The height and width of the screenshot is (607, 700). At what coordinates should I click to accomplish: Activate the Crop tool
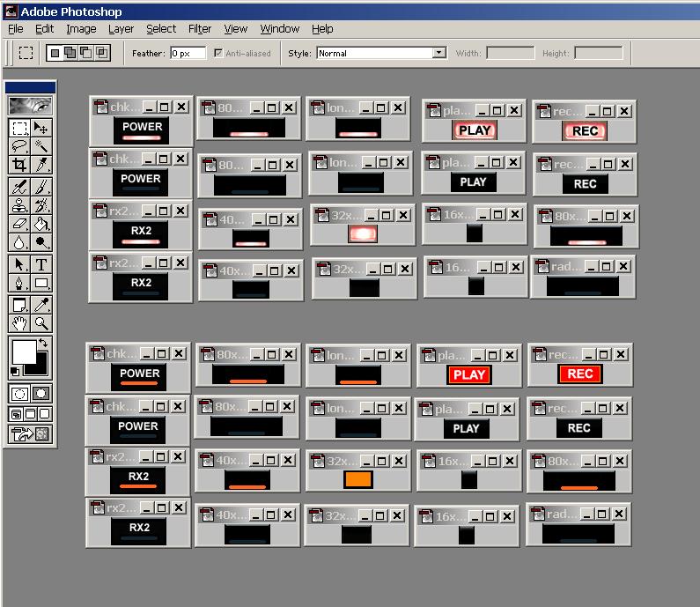tap(19, 165)
